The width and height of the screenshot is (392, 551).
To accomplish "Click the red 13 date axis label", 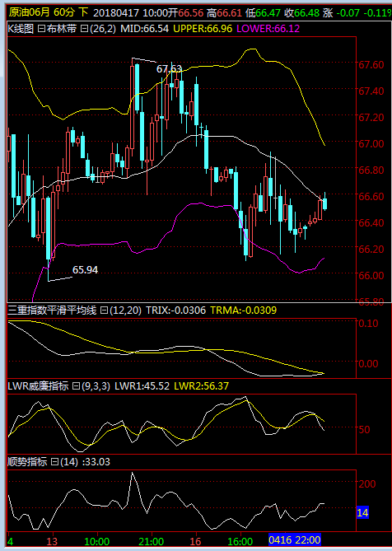I will pos(52,541).
